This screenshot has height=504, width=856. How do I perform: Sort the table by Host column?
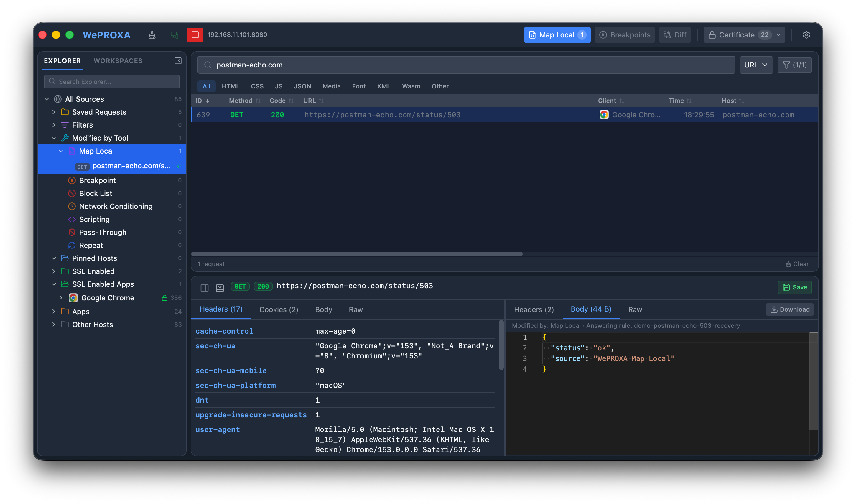(732, 101)
